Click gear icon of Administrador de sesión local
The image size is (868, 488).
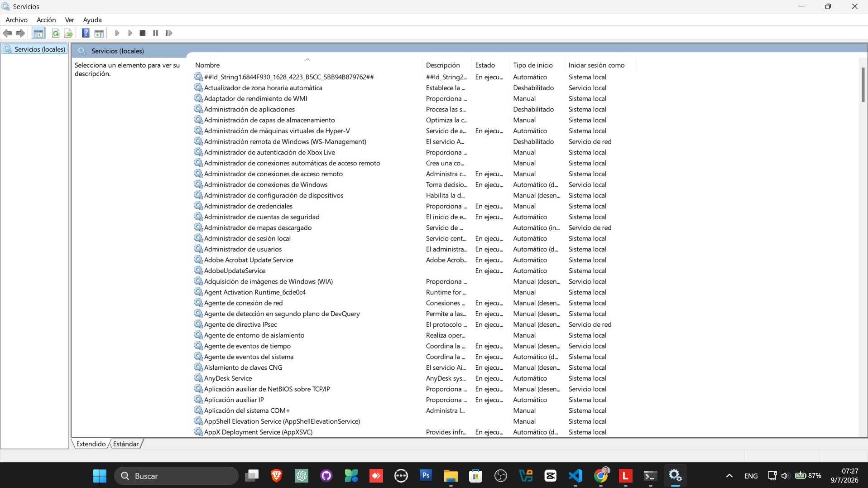(198, 238)
